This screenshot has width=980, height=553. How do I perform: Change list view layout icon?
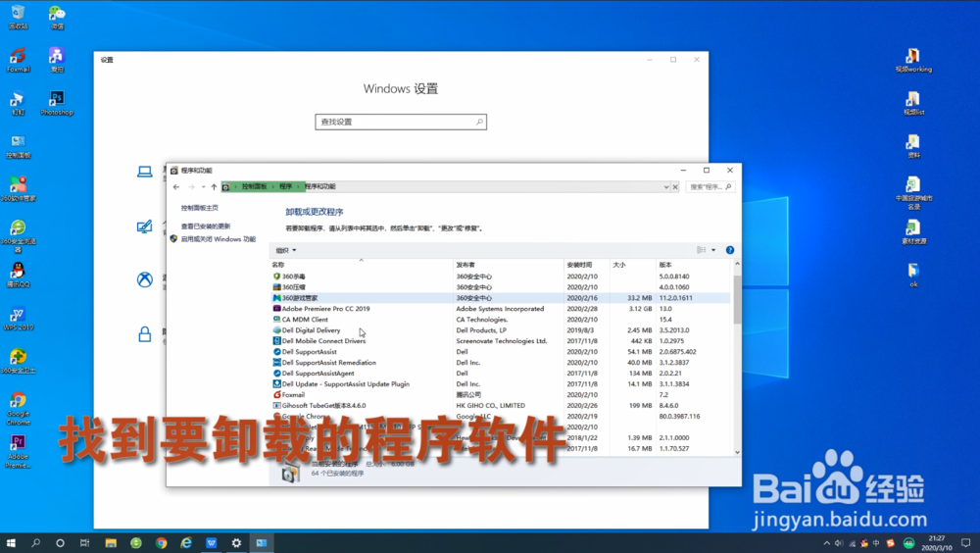click(702, 250)
